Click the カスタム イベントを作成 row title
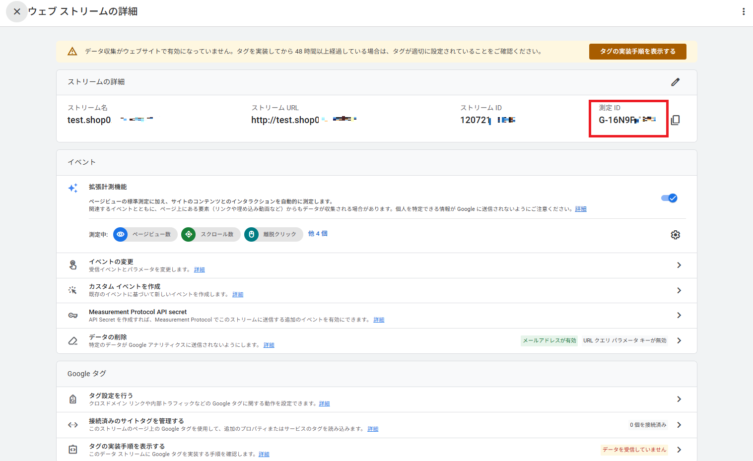Viewport: 753px width, 461px height. tap(124, 287)
